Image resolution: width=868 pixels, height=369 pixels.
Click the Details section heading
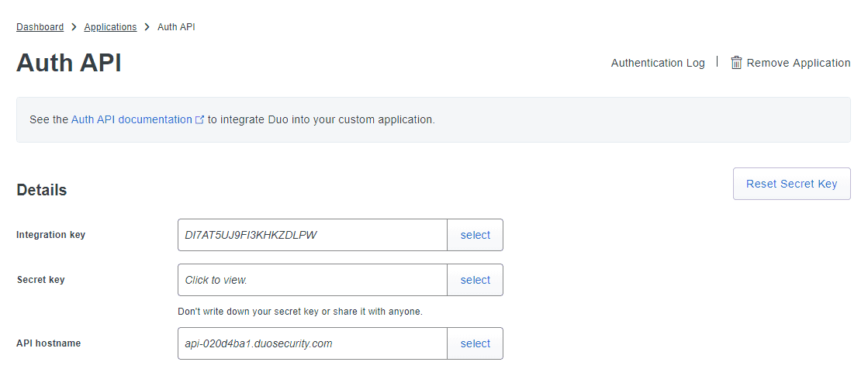coord(42,190)
